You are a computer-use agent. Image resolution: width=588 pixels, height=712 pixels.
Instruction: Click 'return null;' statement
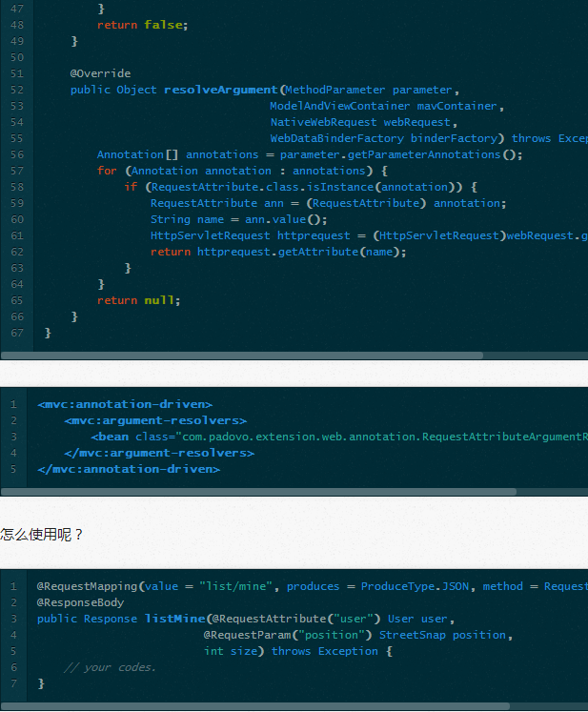tap(138, 300)
